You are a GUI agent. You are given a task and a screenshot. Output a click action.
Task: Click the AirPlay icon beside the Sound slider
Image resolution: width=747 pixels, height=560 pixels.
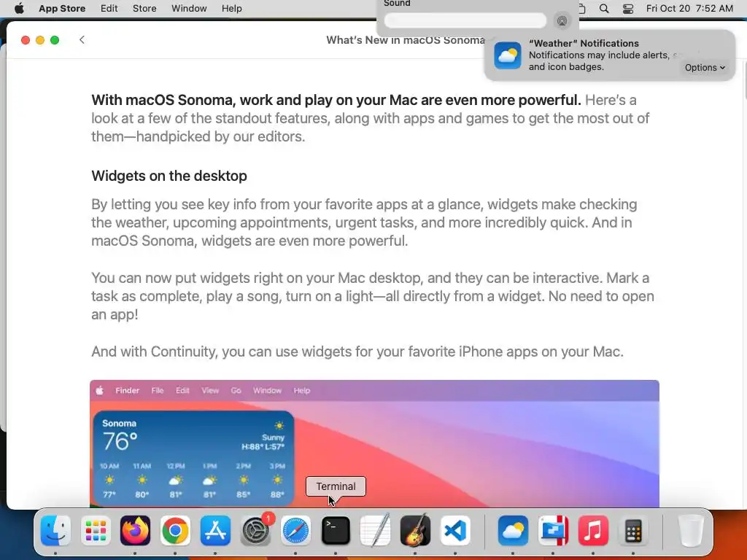click(562, 20)
